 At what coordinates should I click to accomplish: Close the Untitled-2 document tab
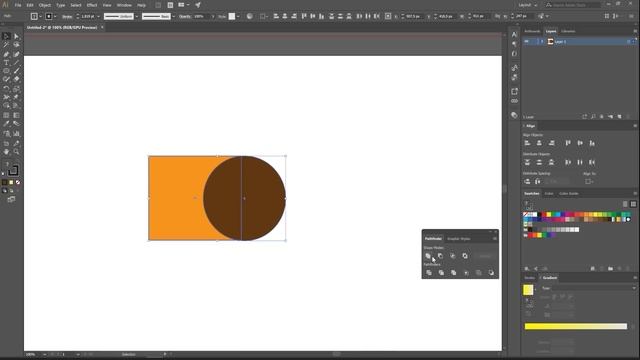(102, 27)
